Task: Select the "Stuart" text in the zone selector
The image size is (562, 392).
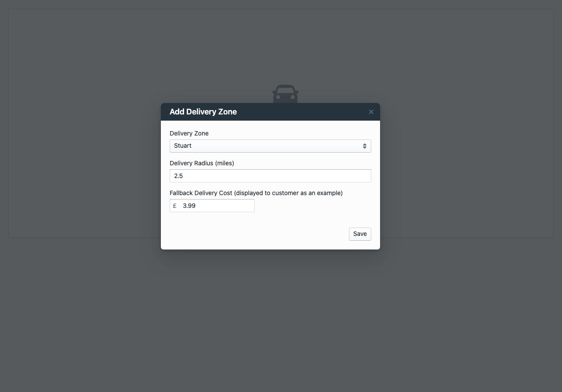Action: pos(183,146)
